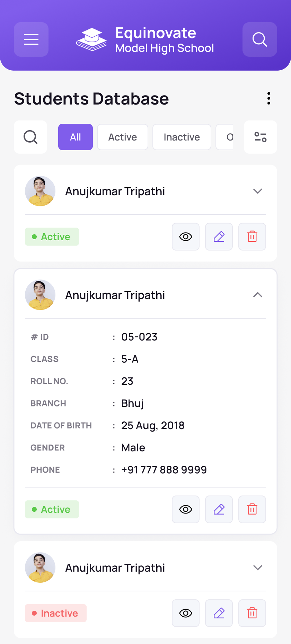The width and height of the screenshot is (291, 644).
Task: Click the eye icon on Inactive student card
Action: coord(186,613)
